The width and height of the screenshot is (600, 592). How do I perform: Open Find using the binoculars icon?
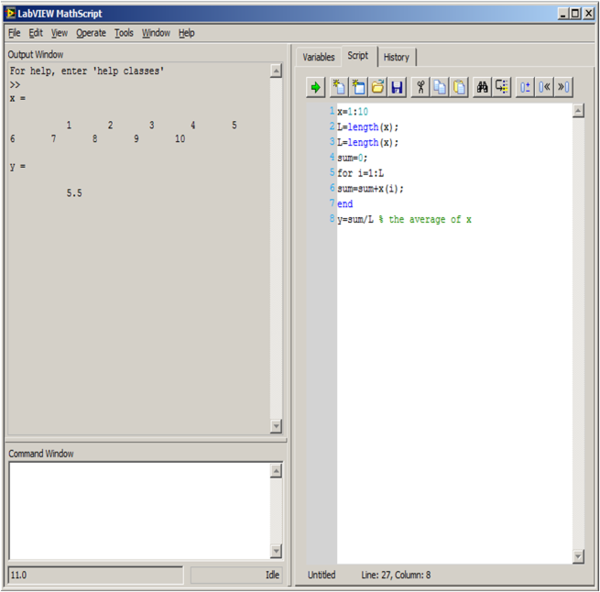[x=483, y=87]
